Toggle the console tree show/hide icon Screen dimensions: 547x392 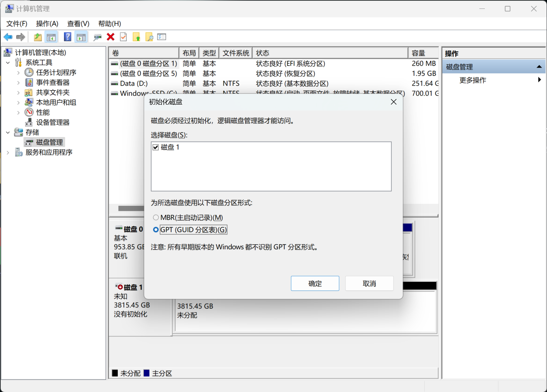(x=51, y=37)
